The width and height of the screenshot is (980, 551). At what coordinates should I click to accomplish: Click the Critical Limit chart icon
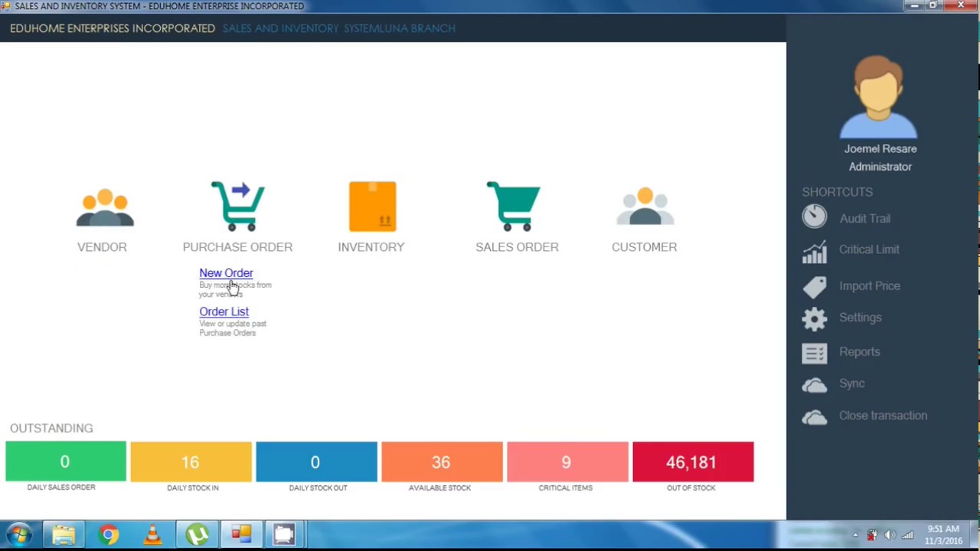click(815, 252)
